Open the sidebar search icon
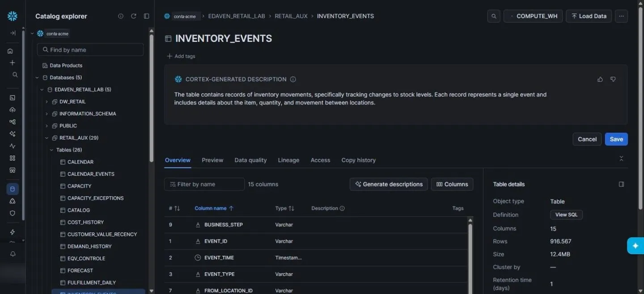This screenshot has width=644, height=294. coord(15,75)
